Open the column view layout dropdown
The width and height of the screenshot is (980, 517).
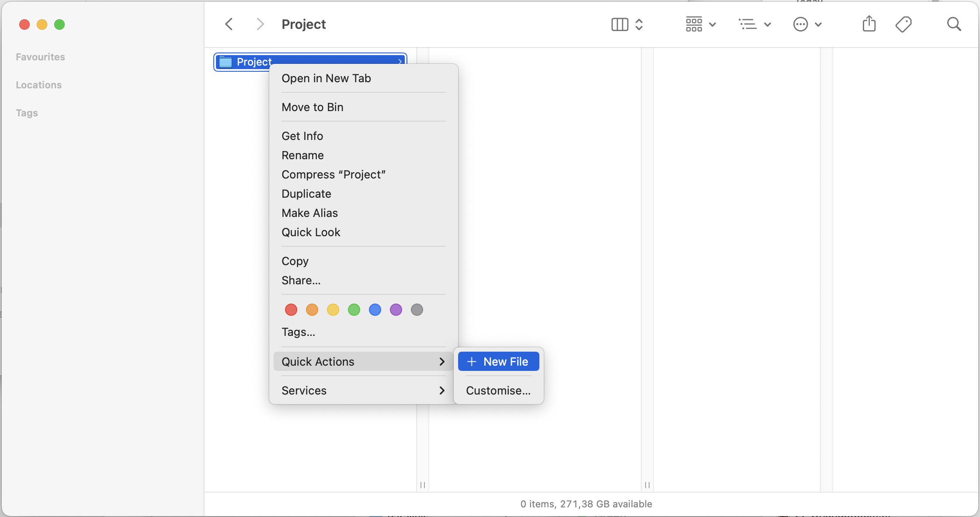pyautogui.click(x=626, y=24)
